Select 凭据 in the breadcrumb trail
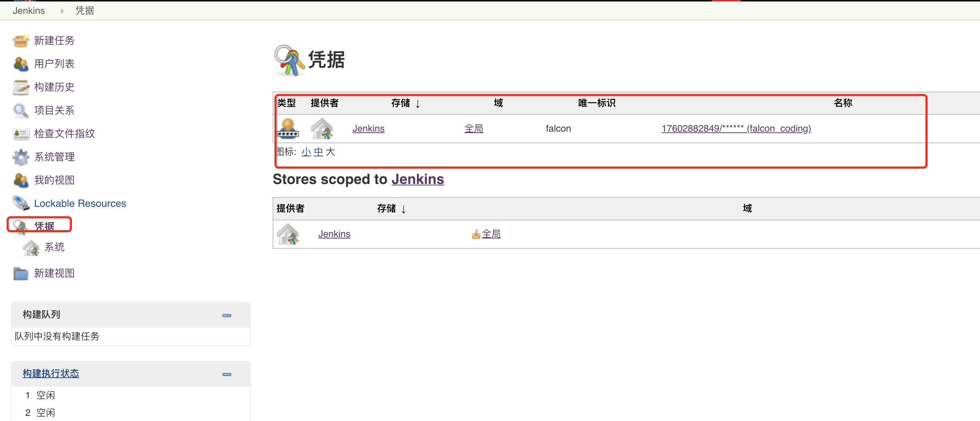This screenshot has height=421, width=980. point(84,10)
